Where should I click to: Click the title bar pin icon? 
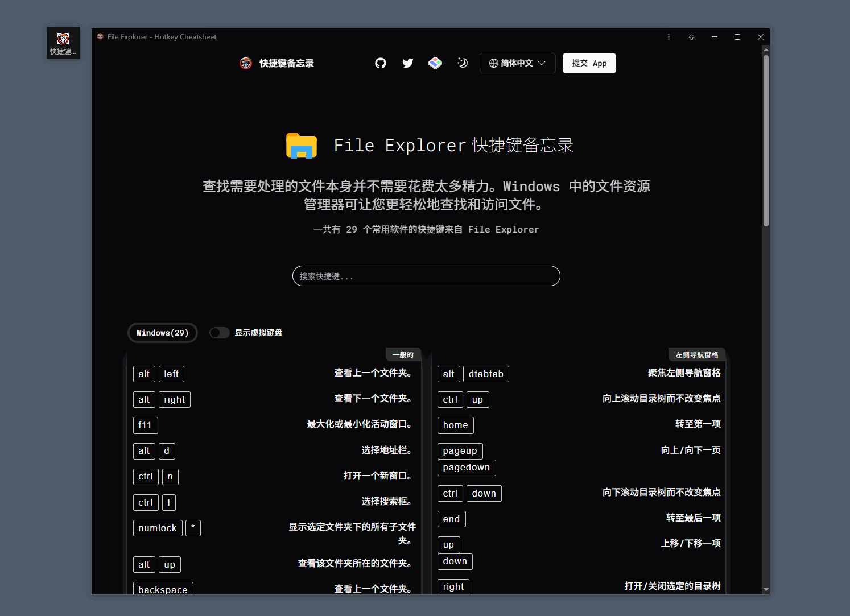pyautogui.click(x=691, y=37)
